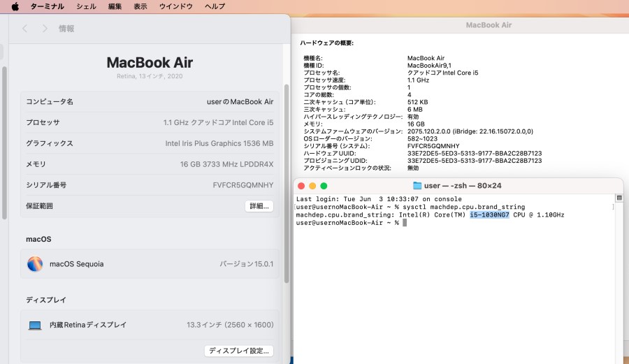Screen dimensions: 629x364
Task: Click '13.3インチ (2560 × 1600)' value
Action: [230, 325]
